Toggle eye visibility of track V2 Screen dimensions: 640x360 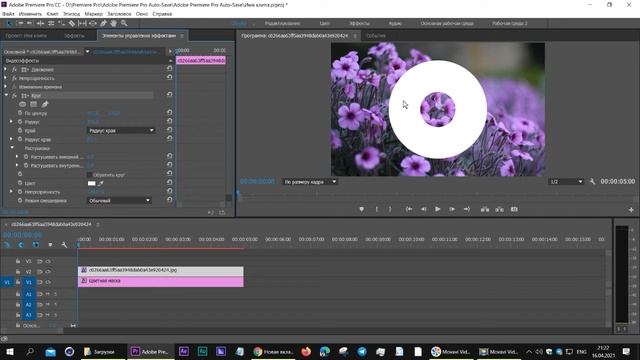(x=48, y=271)
